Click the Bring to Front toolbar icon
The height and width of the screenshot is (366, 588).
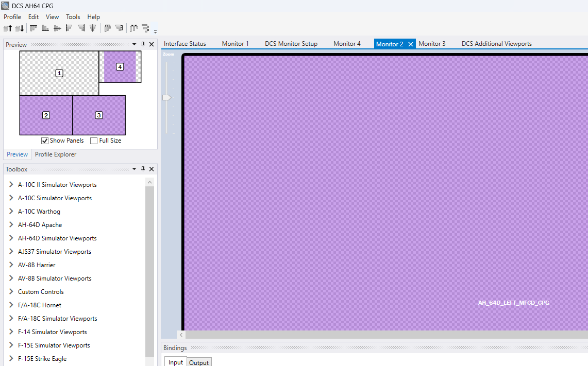coord(8,28)
